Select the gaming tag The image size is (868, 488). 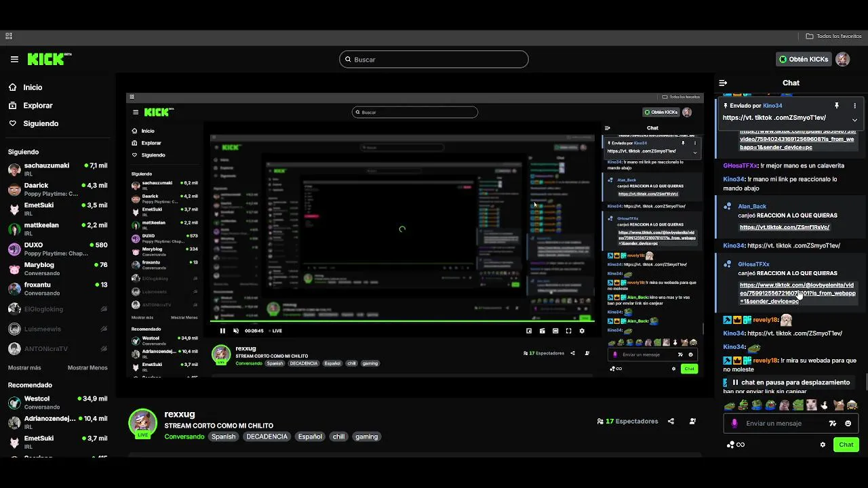[x=366, y=436]
